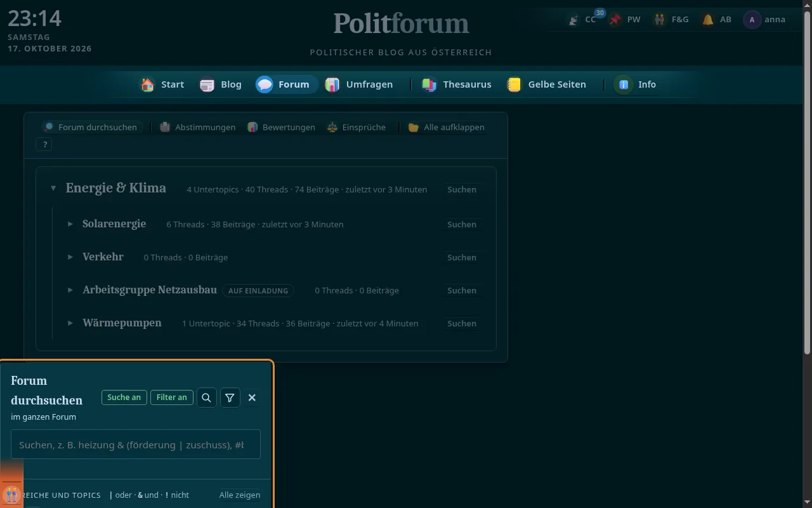
Task: Toggle the Suche an switch
Action: point(124,398)
